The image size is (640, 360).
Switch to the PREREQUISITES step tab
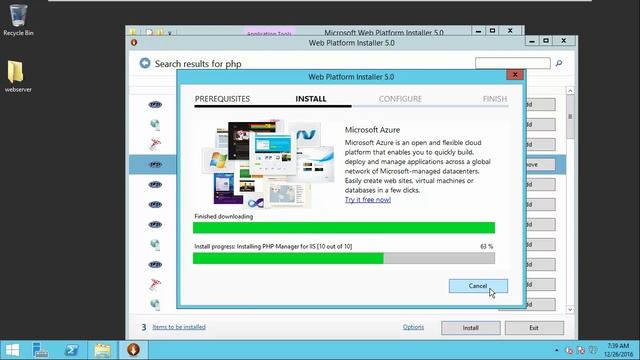[222, 99]
